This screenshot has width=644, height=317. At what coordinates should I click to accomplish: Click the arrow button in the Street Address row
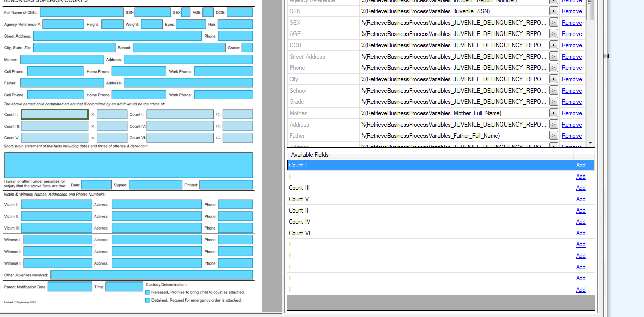(x=553, y=57)
